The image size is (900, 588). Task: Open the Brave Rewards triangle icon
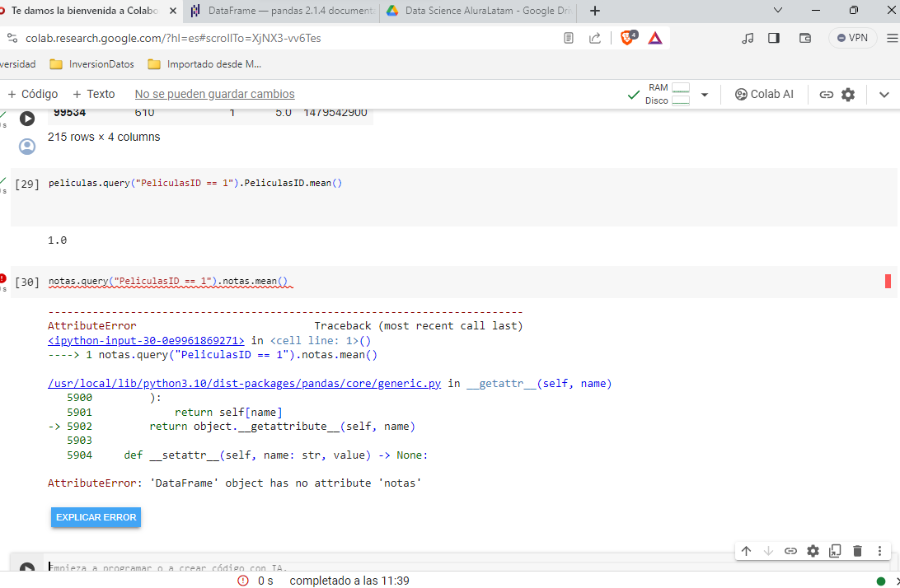[655, 38]
